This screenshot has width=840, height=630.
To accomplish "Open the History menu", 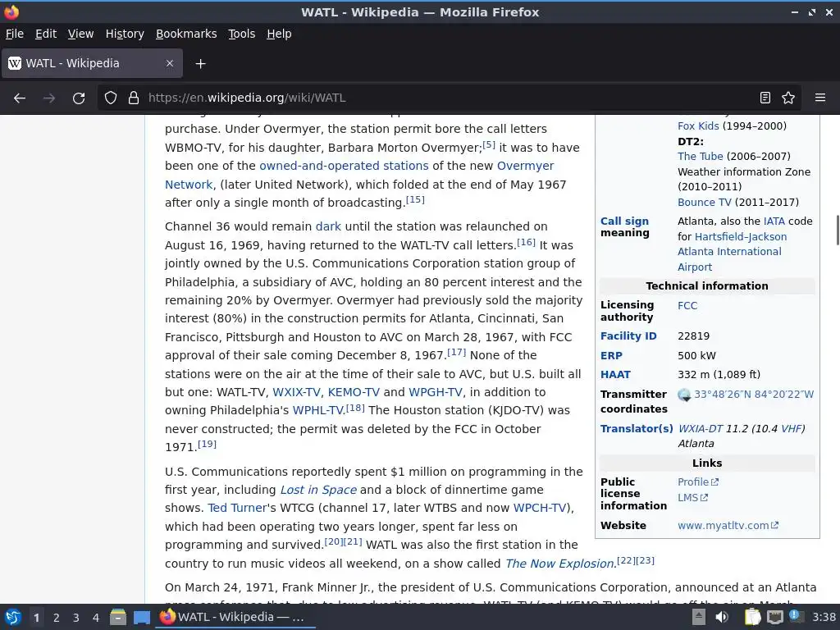I will [x=125, y=34].
